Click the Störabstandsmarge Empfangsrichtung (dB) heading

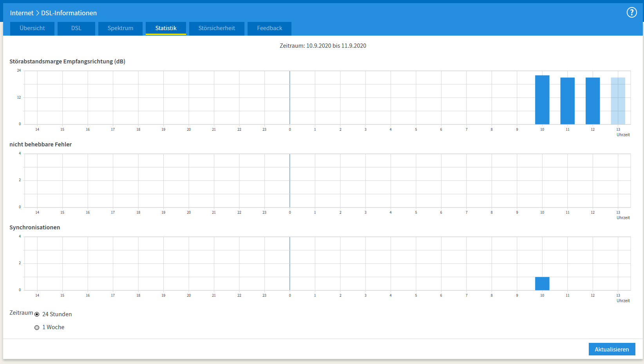pyautogui.click(x=67, y=61)
